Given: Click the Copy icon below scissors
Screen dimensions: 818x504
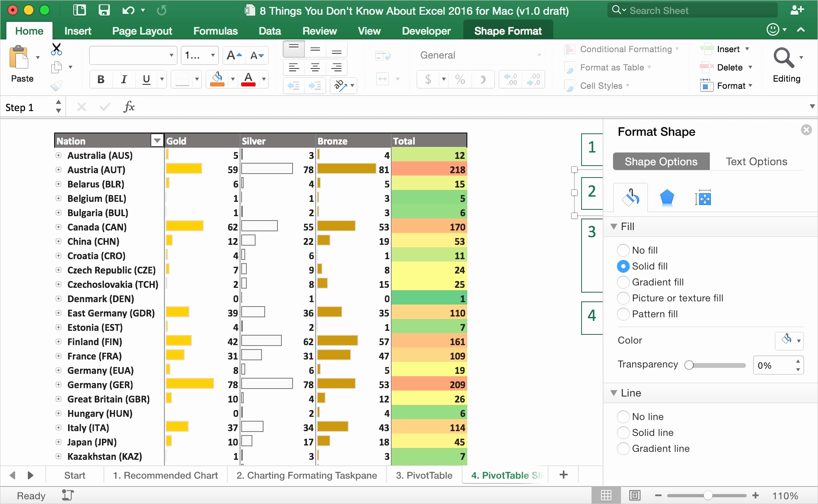Looking at the screenshot, I should pos(57,67).
